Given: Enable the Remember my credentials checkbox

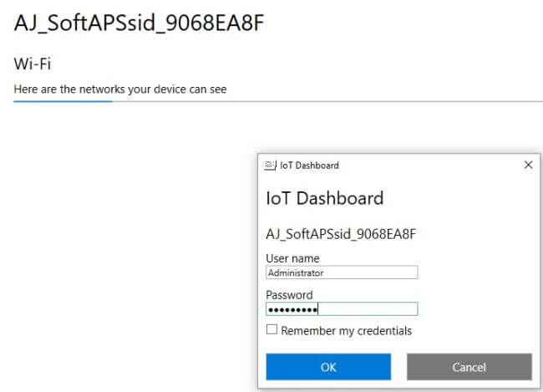Looking at the screenshot, I should 271,330.
